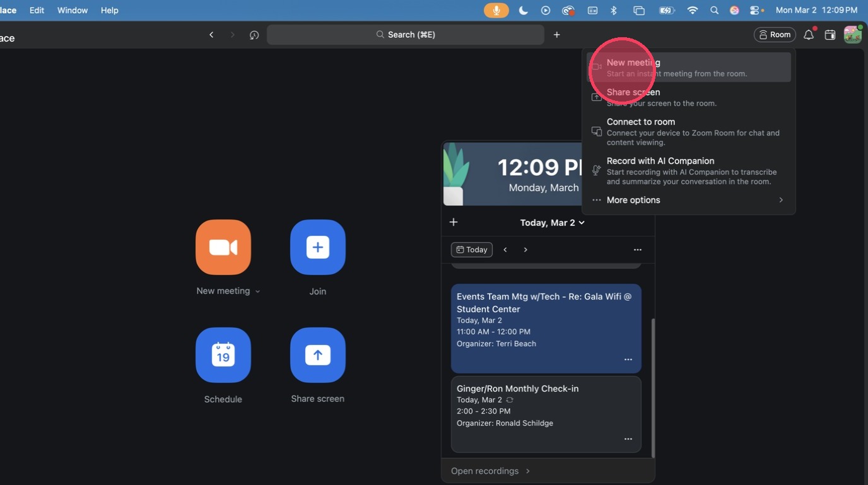This screenshot has width=868, height=485.
Task: Open Spotlight search magnifier icon
Action: click(x=714, y=10)
